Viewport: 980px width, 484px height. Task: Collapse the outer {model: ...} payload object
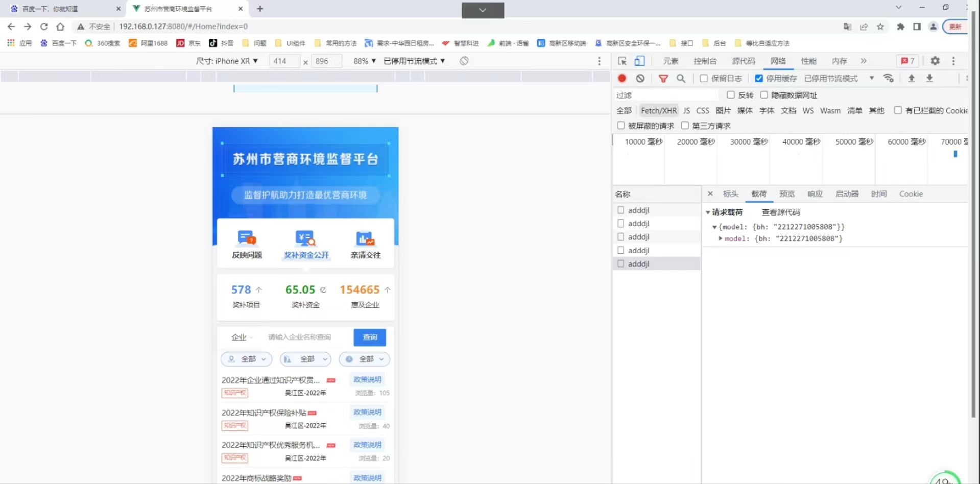(714, 227)
